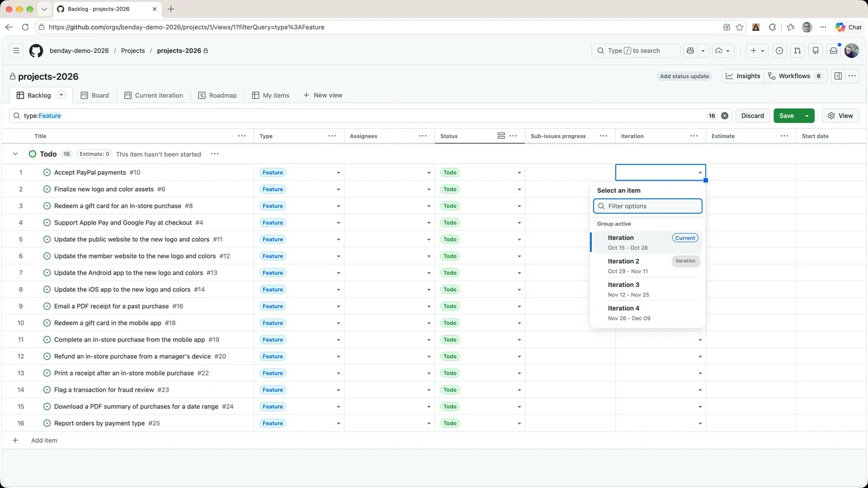Switch to Current iteration view tab

coord(153,95)
